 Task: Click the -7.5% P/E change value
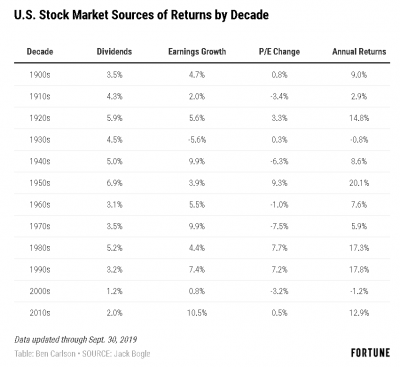[x=279, y=226]
